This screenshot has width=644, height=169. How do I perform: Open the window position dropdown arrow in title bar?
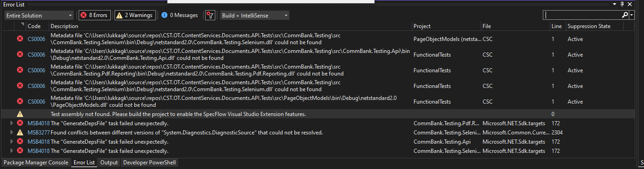[615, 4]
